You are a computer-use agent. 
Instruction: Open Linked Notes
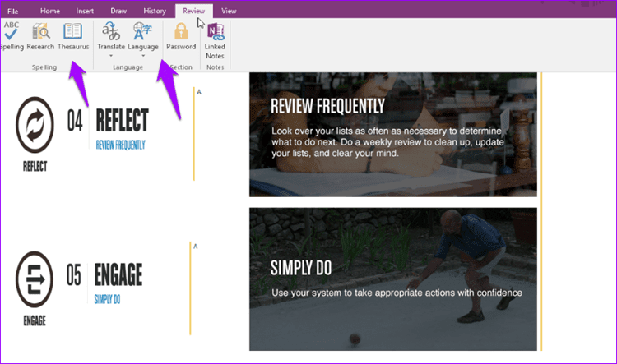pyautogui.click(x=215, y=40)
